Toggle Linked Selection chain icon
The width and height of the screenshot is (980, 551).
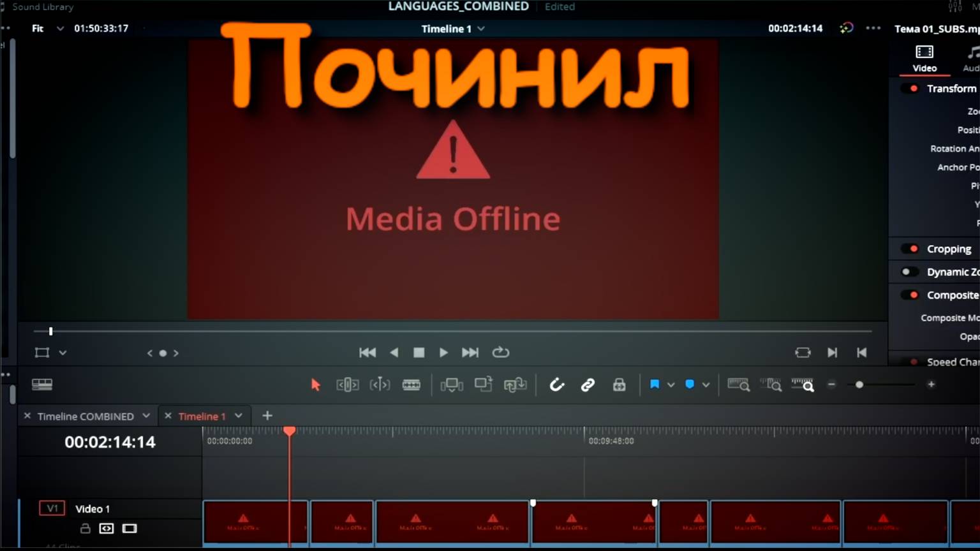pos(588,385)
